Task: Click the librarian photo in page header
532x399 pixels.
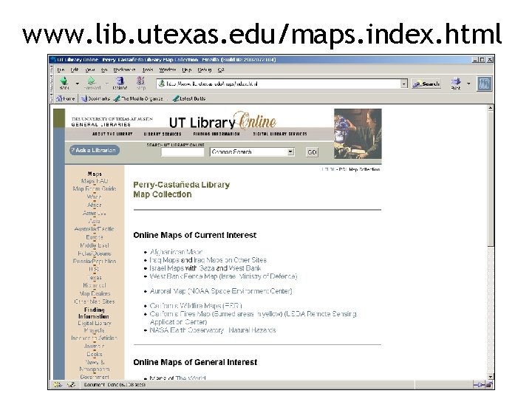Action: tap(358, 134)
